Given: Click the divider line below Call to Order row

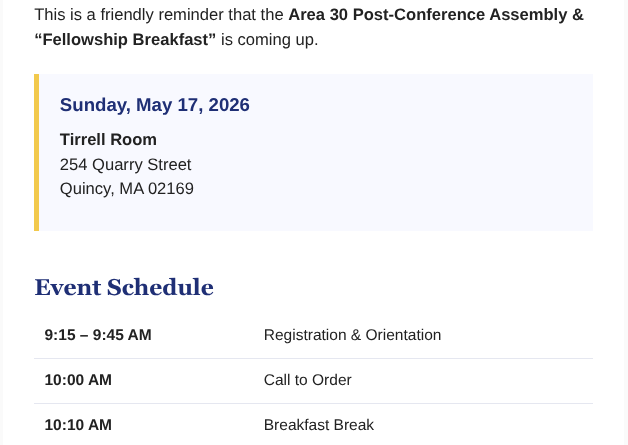Looking at the screenshot, I should (314, 403).
